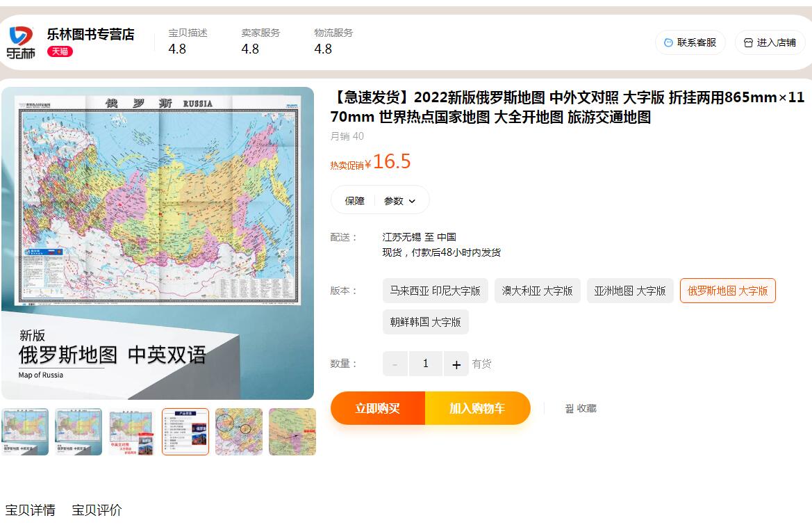The height and width of the screenshot is (527, 812).
Task: Click the 月销 40 sales text
Action: (x=347, y=136)
